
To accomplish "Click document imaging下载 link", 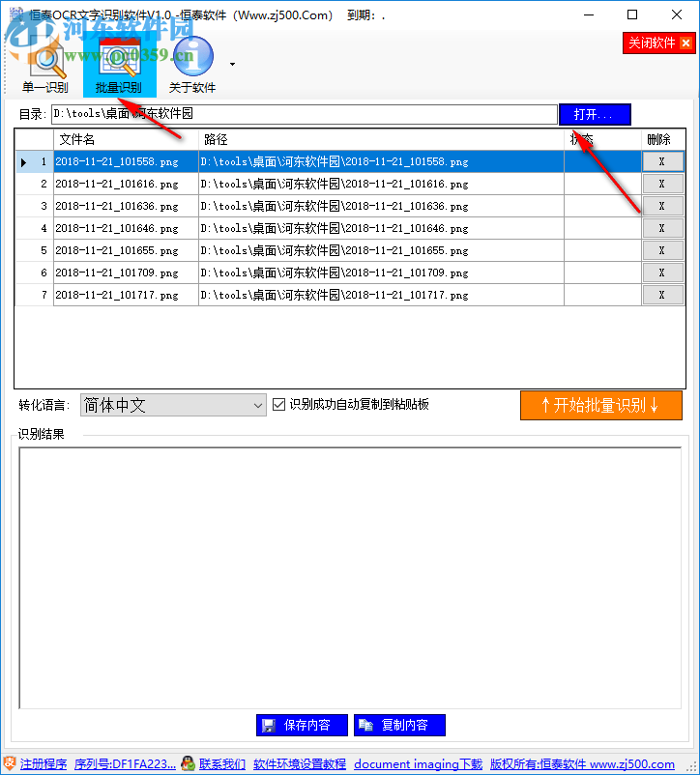I will (419, 764).
